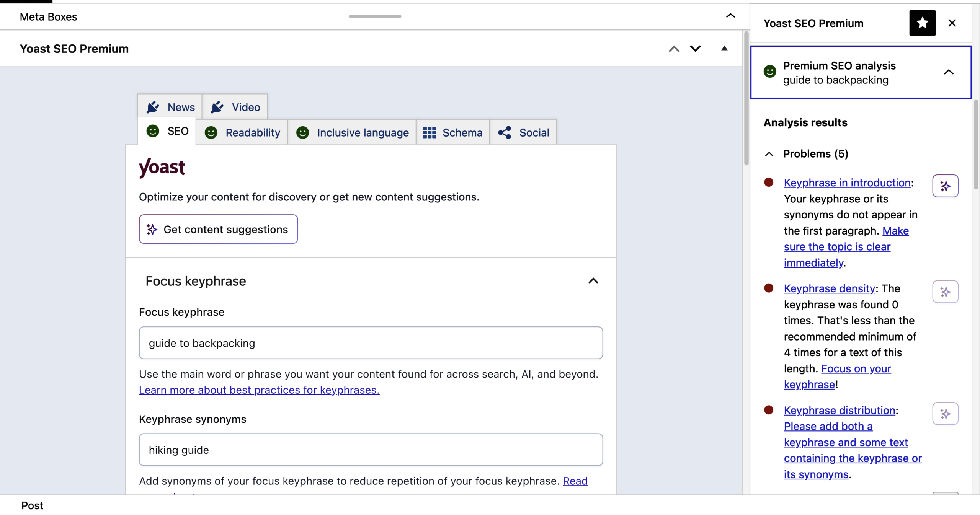Viewport: 980px width, 515px height.
Task: Click the Keyphrase synonyms input field
Action: point(371,450)
